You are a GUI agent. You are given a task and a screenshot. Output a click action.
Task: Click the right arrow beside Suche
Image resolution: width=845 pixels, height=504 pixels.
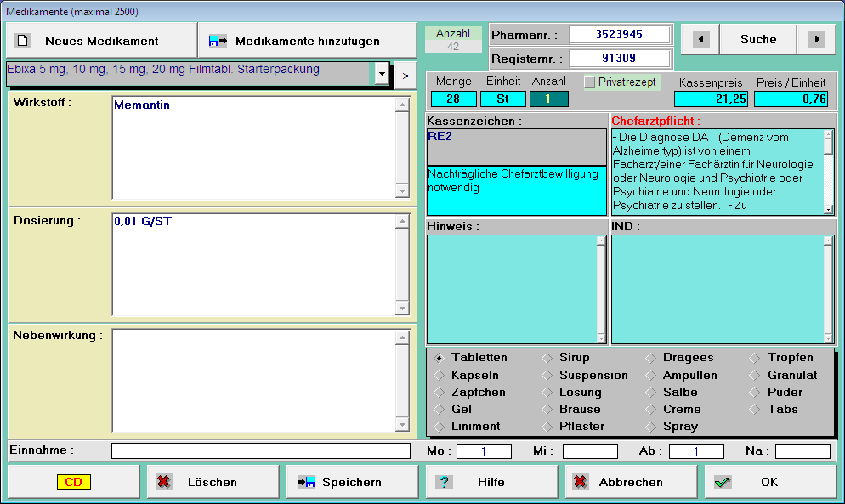(x=816, y=39)
